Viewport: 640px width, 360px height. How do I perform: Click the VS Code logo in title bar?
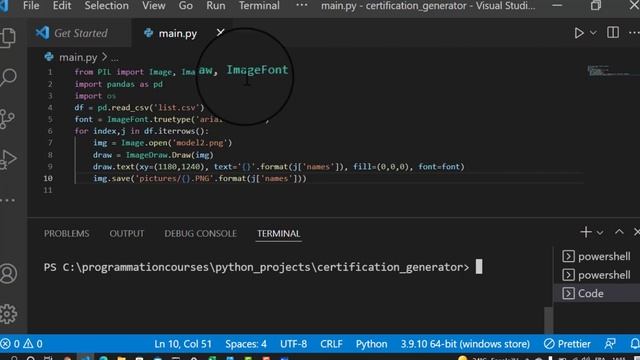click(x=4, y=6)
